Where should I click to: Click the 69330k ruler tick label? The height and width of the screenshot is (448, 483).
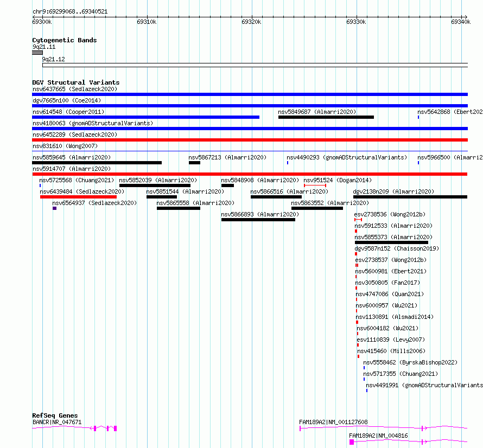point(356,22)
